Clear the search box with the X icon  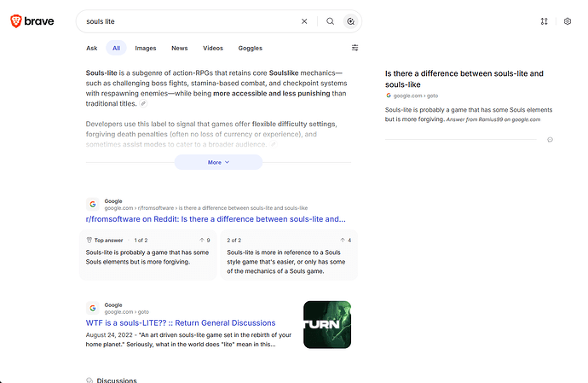click(304, 21)
